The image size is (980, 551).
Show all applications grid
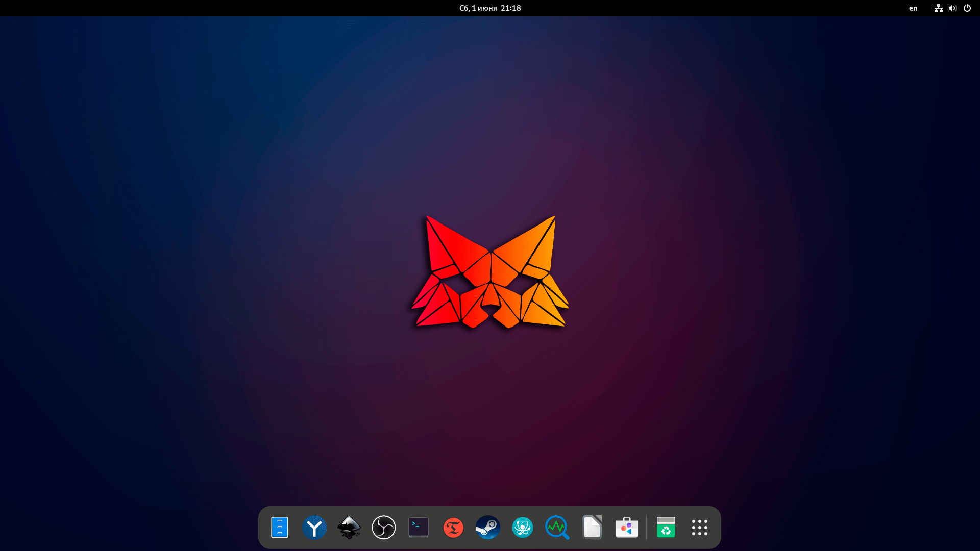tap(700, 528)
